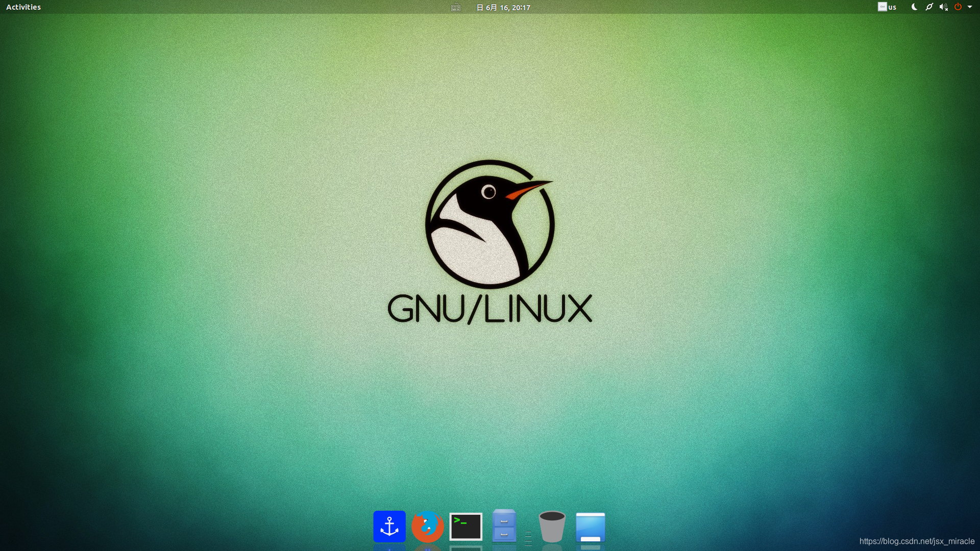Viewport: 980px width, 551px height.
Task: Click the GNU/LINUX text on desktop
Action: 489,308
